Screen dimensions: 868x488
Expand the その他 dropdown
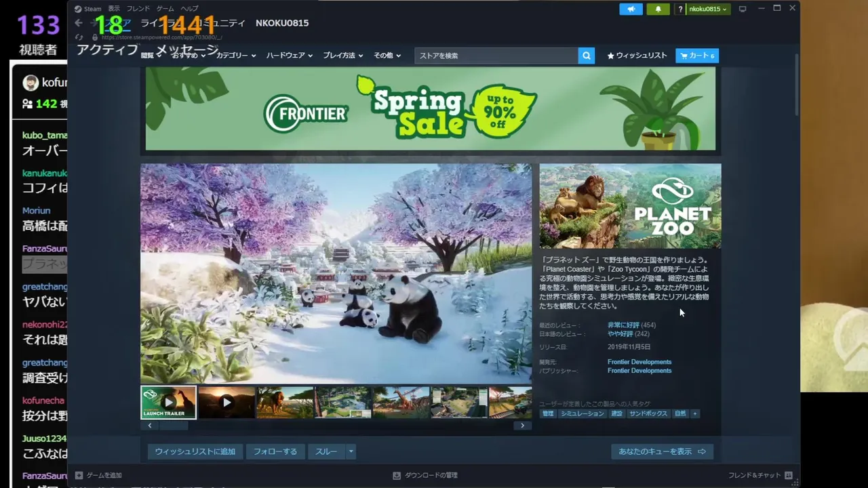click(x=387, y=56)
